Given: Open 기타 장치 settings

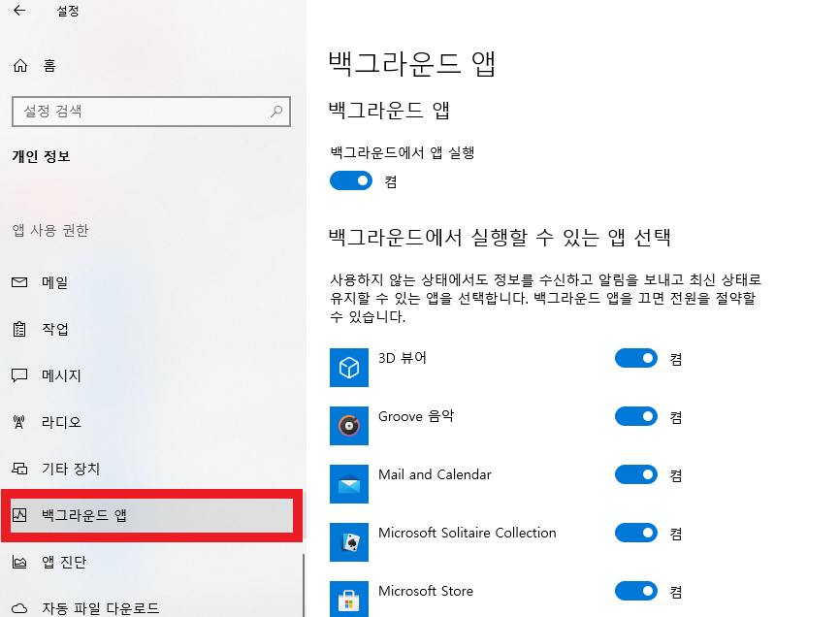Looking at the screenshot, I should [x=151, y=469].
